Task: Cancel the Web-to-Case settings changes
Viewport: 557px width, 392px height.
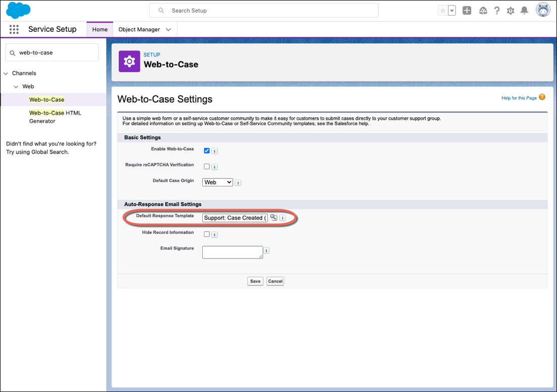Action: click(275, 281)
